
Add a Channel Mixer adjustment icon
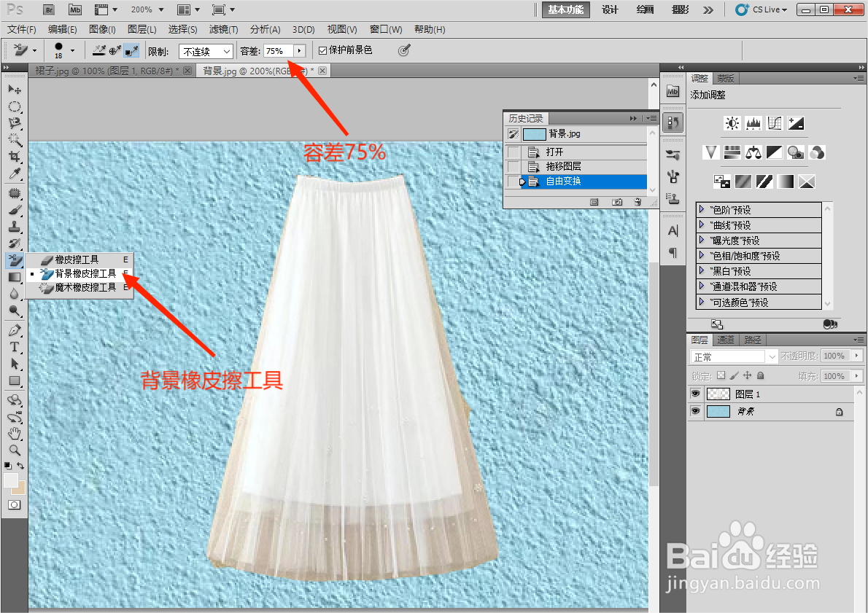(x=816, y=152)
